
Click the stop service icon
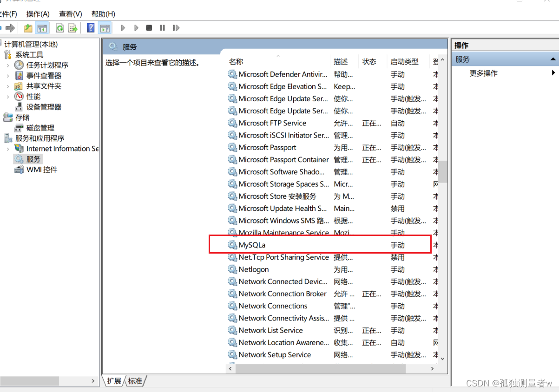tap(149, 27)
